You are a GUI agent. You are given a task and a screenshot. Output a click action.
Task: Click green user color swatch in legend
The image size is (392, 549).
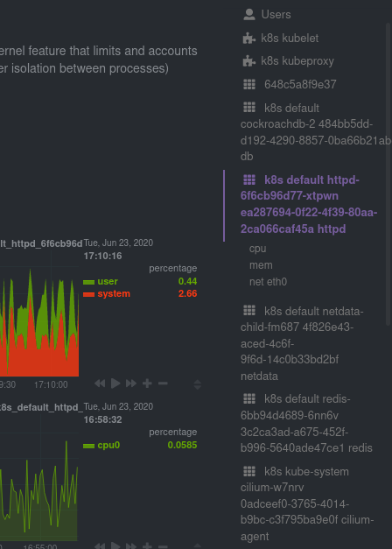click(89, 282)
